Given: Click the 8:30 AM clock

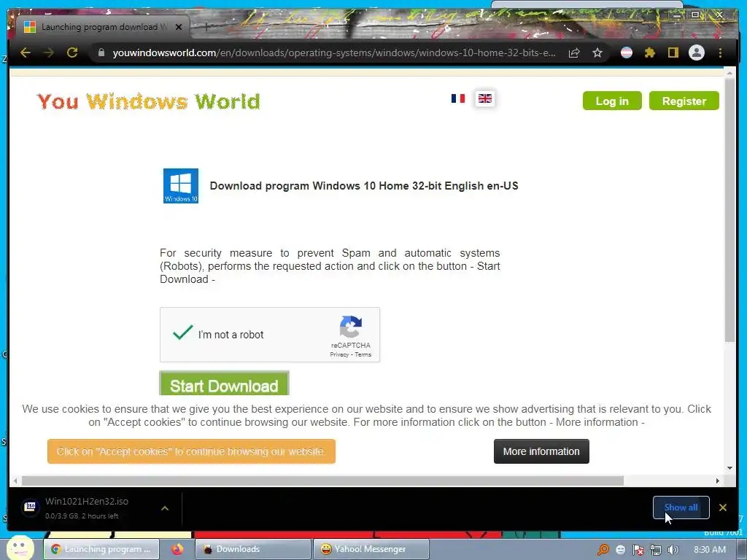Looking at the screenshot, I should [x=710, y=550].
